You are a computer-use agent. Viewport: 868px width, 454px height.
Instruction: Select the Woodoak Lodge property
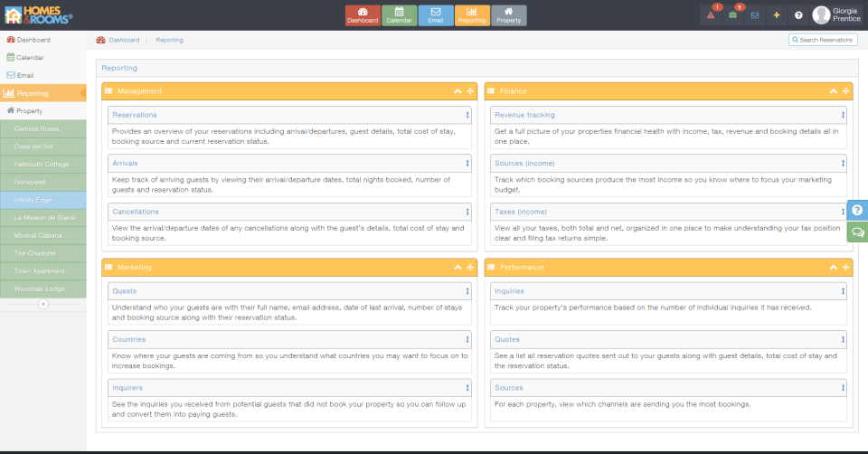point(43,289)
